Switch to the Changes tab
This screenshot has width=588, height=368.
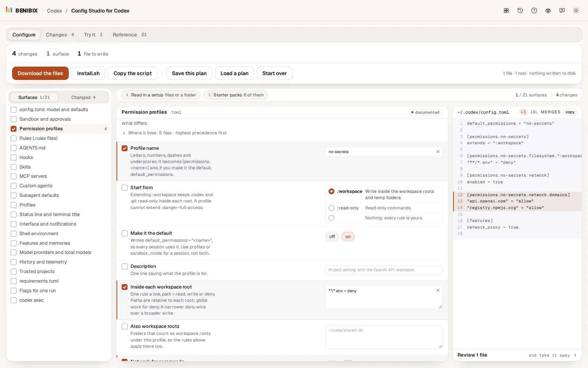60,35
